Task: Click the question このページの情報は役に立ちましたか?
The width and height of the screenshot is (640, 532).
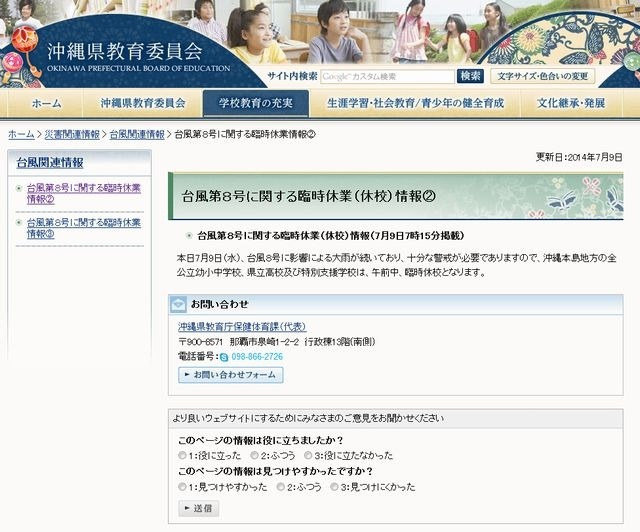Action: click(x=261, y=441)
